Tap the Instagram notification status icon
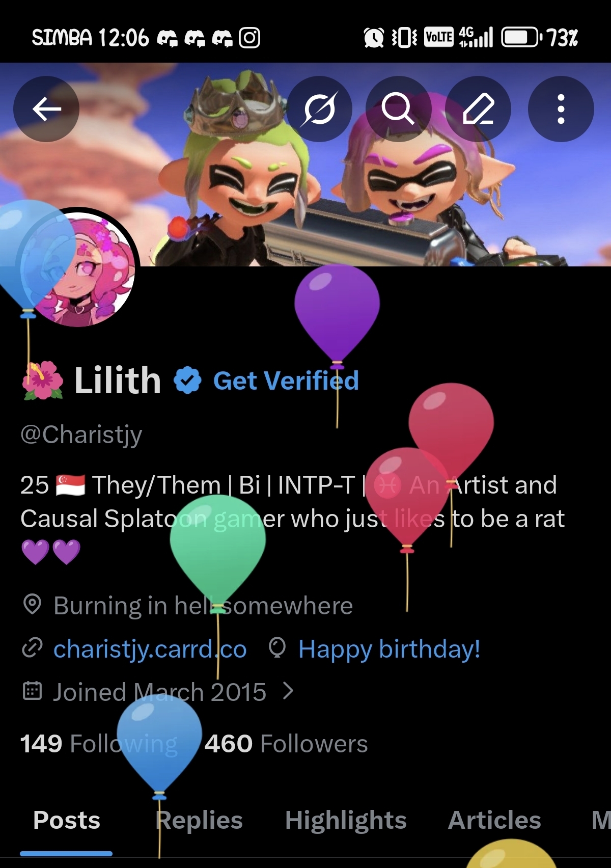Viewport: 611px width, 868px height. [x=249, y=38]
